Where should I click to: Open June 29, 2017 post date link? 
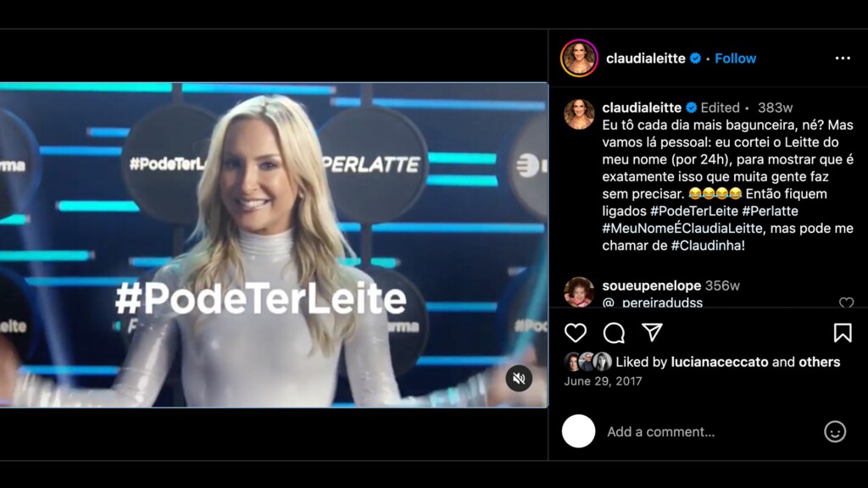coord(603,381)
